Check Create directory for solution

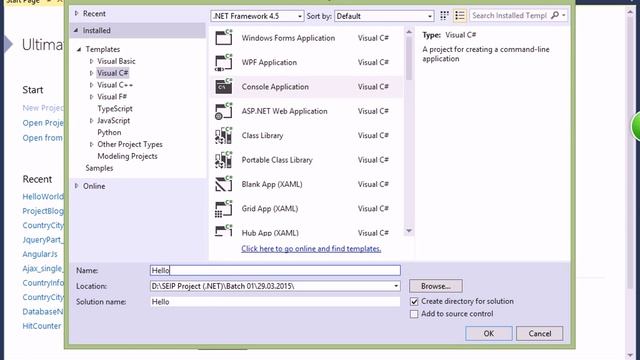(414, 302)
